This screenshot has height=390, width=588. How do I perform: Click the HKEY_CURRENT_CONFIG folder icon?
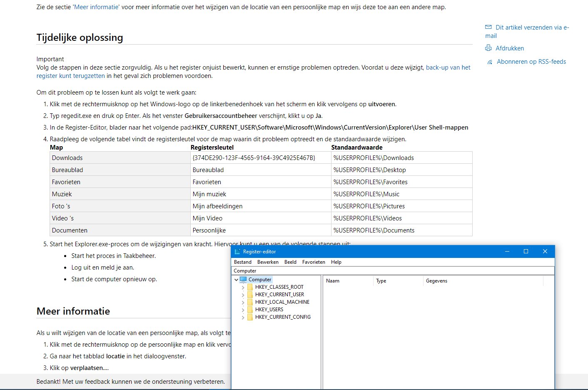[250, 317]
